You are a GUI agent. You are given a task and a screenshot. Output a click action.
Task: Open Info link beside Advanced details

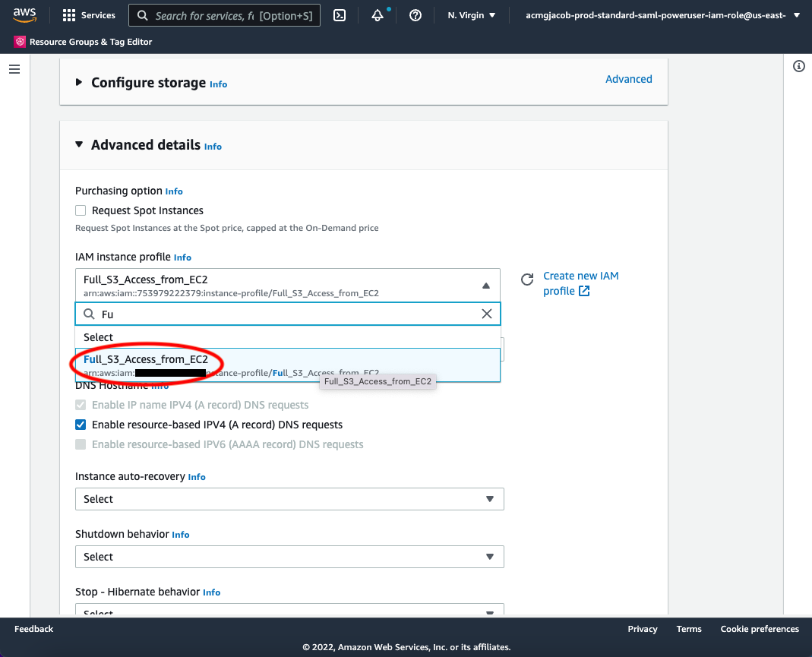click(x=213, y=147)
